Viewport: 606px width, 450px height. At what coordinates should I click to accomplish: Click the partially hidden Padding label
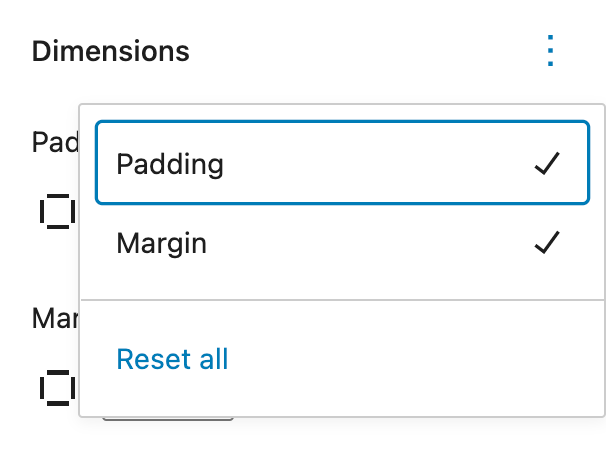point(55,142)
